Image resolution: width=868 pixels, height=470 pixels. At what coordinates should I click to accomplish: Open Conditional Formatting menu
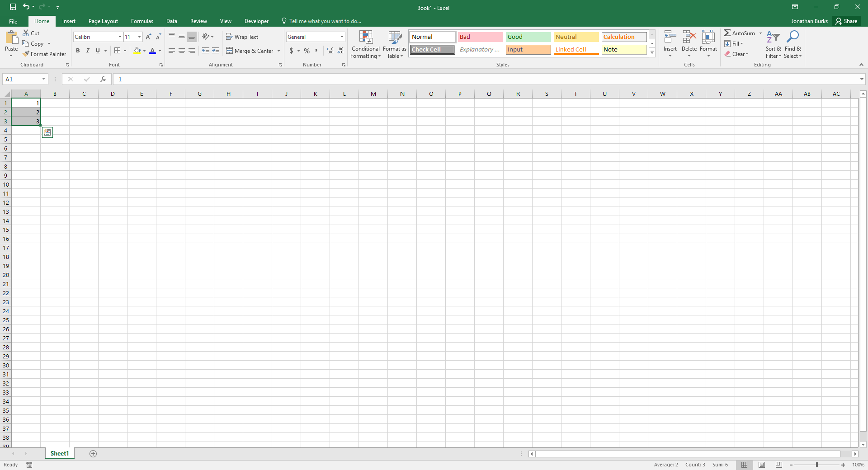pyautogui.click(x=365, y=44)
